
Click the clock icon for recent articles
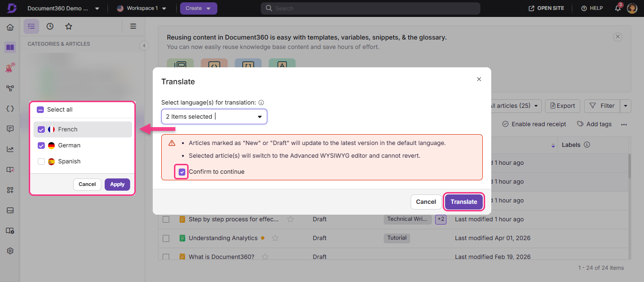(x=50, y=26)
